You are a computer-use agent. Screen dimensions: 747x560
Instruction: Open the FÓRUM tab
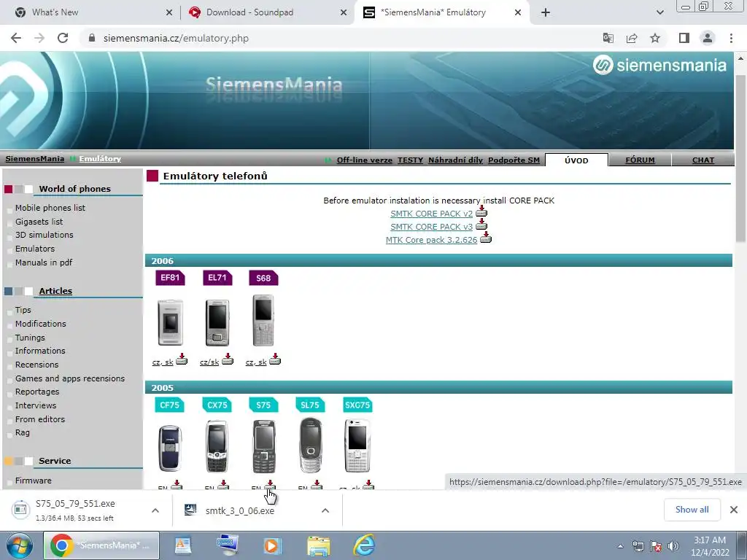coord(640,160)
